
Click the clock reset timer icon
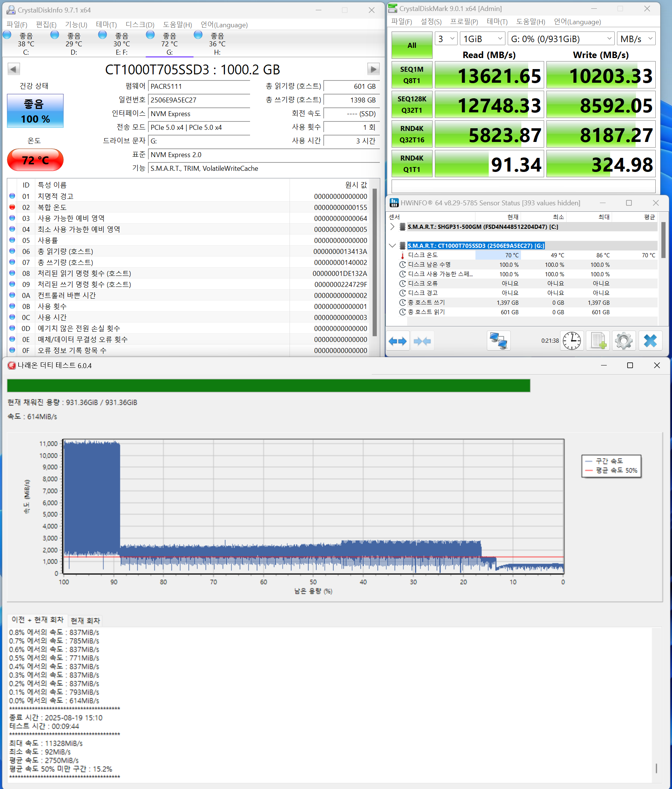pos(572,341)
